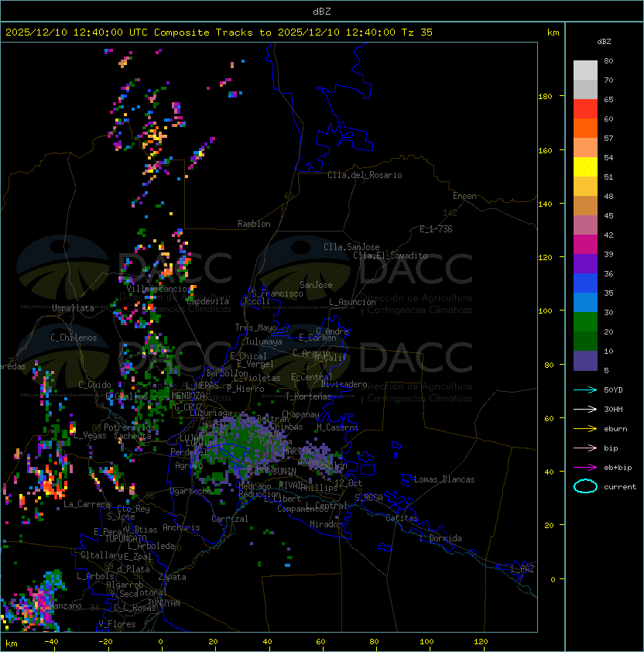This screenshot has height=652, width=644.
Task: Click the '140' tick on the vertical km axis
Action: (545, 204)
